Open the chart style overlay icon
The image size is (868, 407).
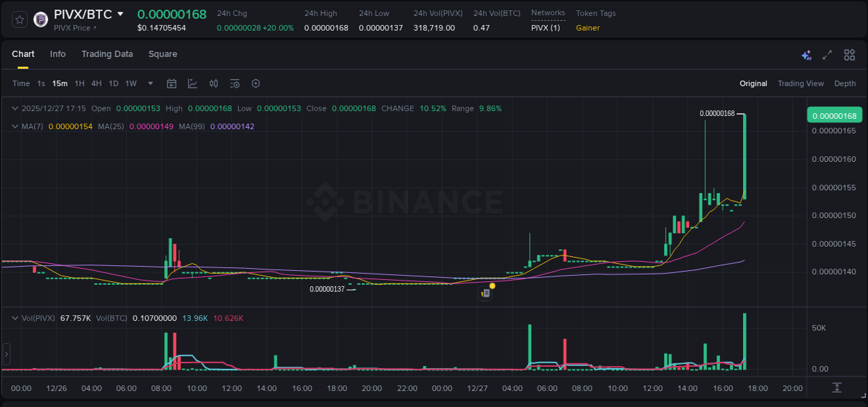click(192, 83)
